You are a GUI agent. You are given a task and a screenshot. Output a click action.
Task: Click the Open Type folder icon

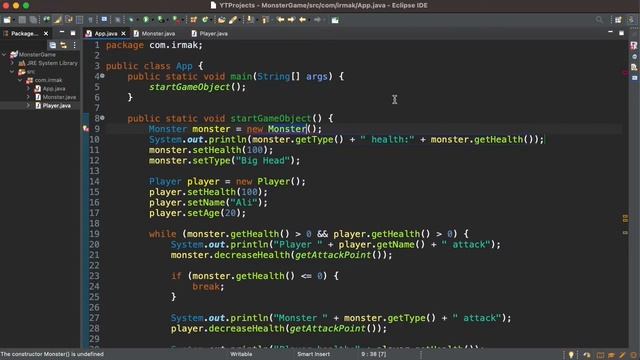[221, 20]
